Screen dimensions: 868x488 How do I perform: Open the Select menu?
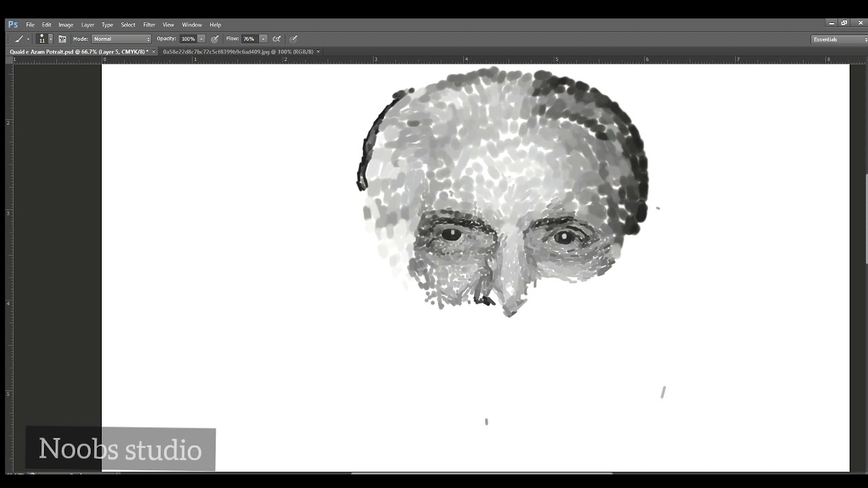(128, 24)
